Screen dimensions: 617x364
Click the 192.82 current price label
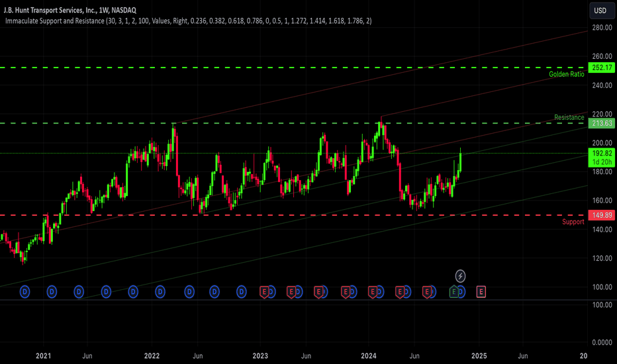pos(602,154)
